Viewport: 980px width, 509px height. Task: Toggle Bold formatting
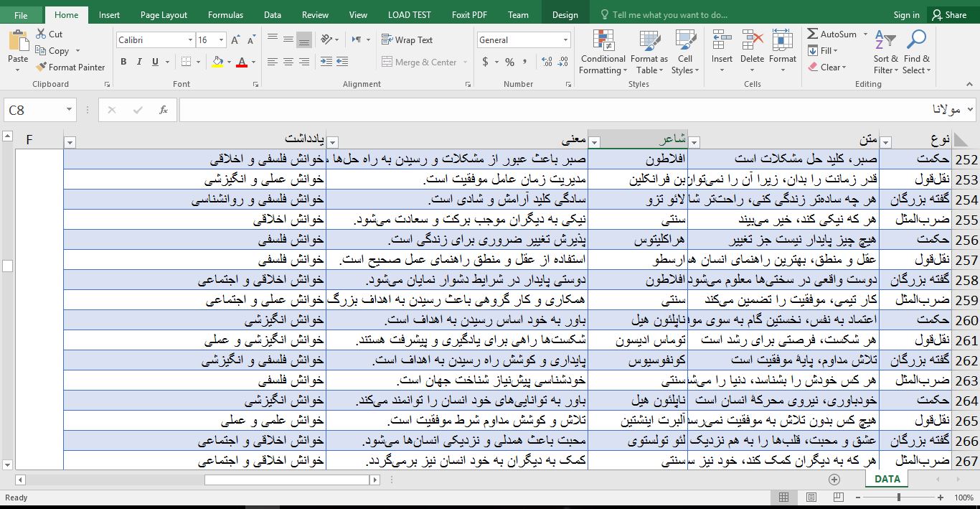tap(123, 62)
